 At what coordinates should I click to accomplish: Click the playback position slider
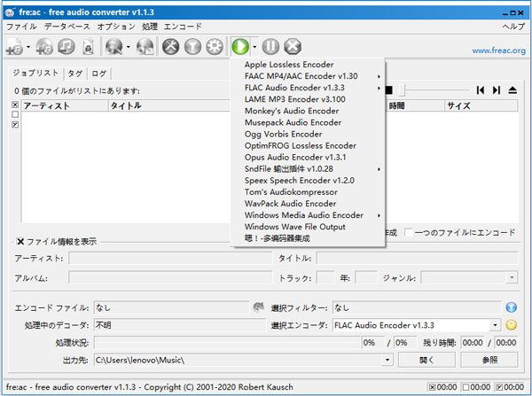[434, 90]
